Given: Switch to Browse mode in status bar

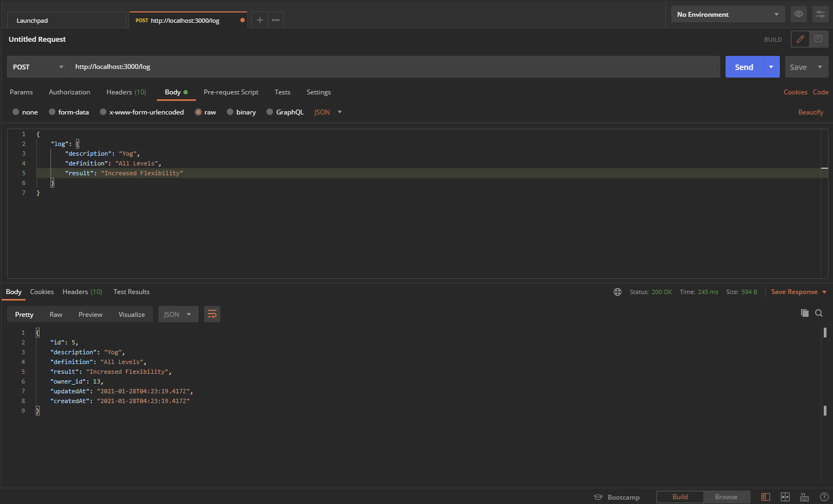Looking at the screenshot, I should click(x=726, y=497).
